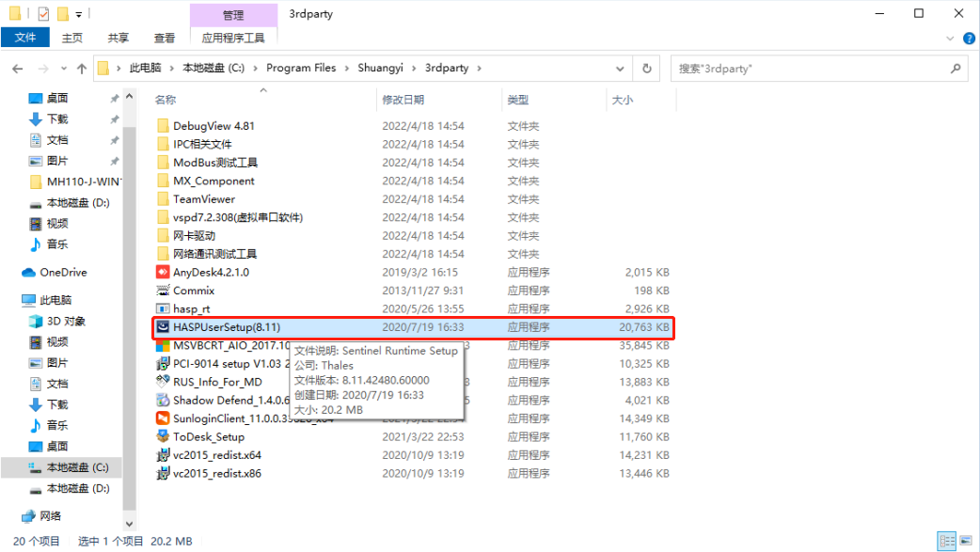Screen dimensions: 980x552
Task: Open the address bar history dropdown
Action: pyautogui.click(x=620, y=69)
